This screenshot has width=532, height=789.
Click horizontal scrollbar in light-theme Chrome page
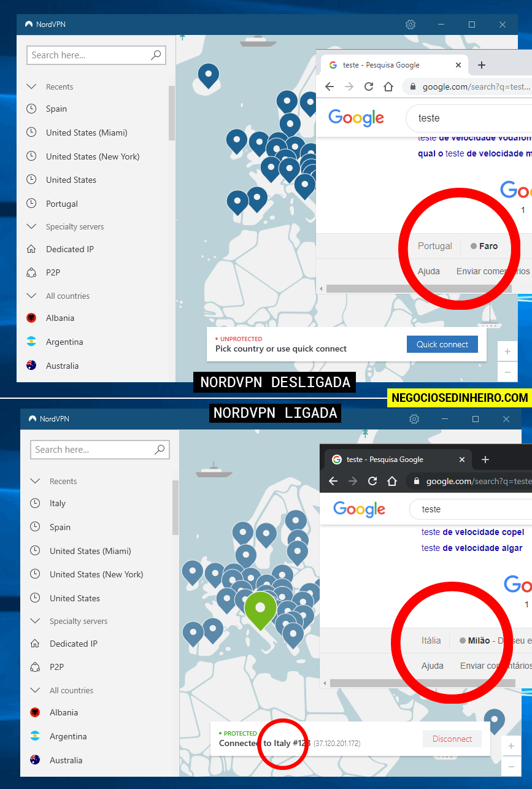coord(418,288)
